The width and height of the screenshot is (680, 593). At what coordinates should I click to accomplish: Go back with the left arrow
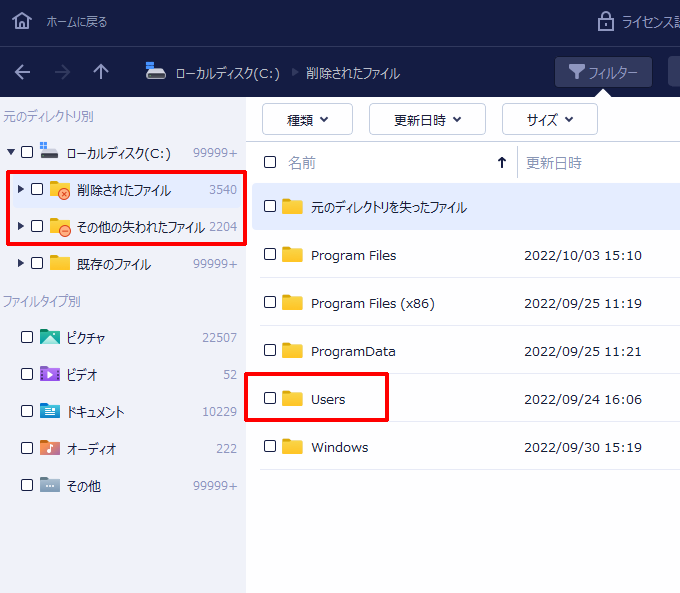[22, 72]
